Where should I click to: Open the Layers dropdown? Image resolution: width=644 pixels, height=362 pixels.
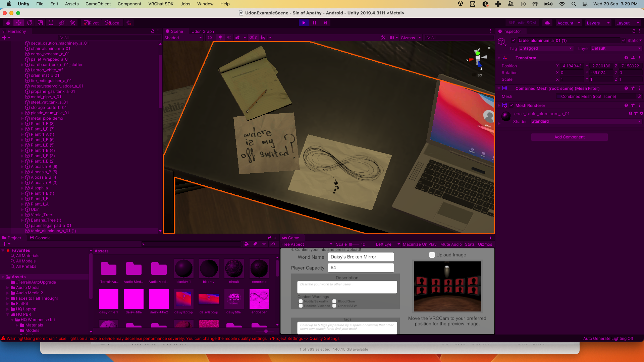(598, 23)
